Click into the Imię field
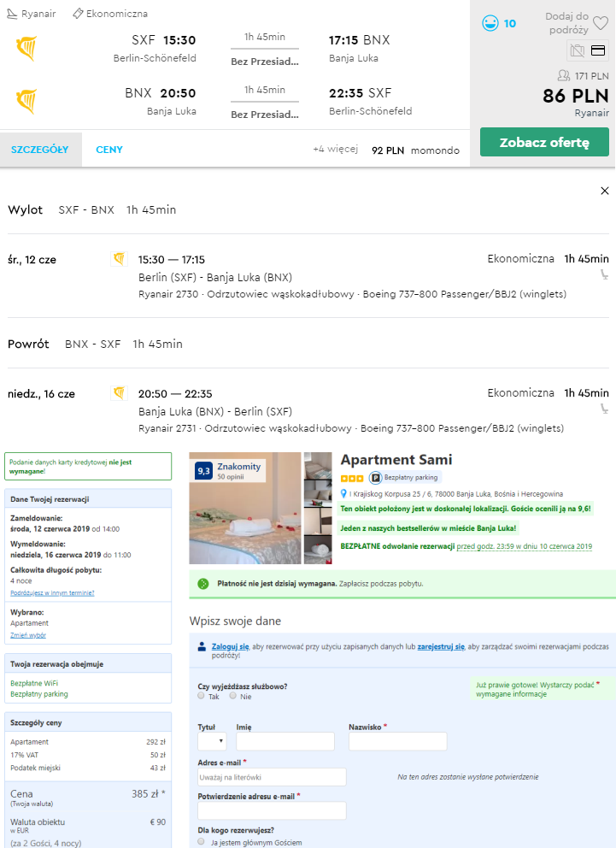The height and width of the screenshot is (848, 616). [x=285, y=741]
